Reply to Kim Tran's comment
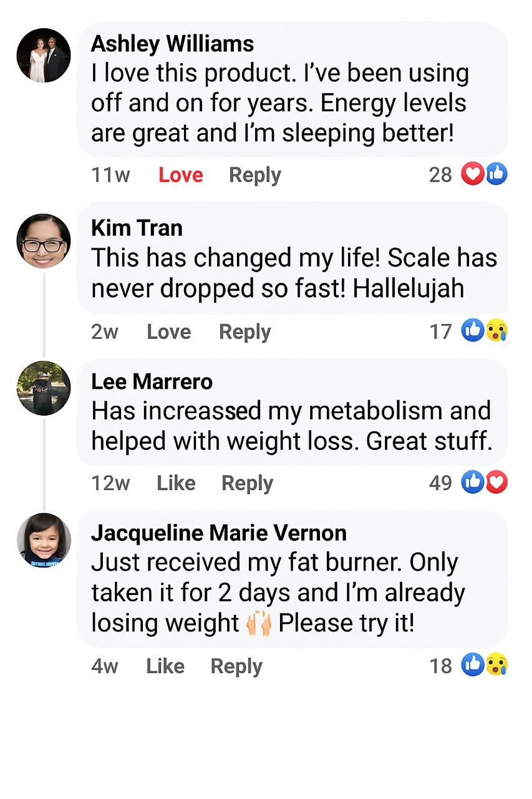Viewport: 532px width, 799px height. (x=245, y=331)
